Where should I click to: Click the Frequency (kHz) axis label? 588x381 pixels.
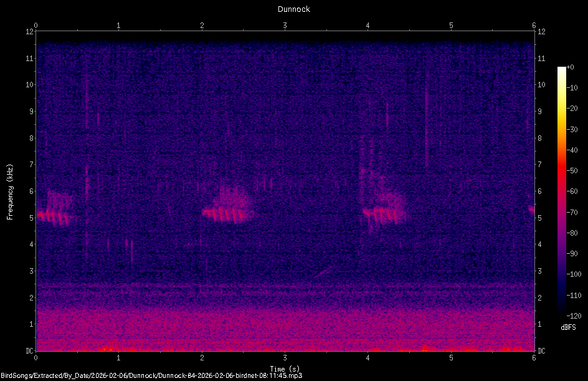click(10, 190)
